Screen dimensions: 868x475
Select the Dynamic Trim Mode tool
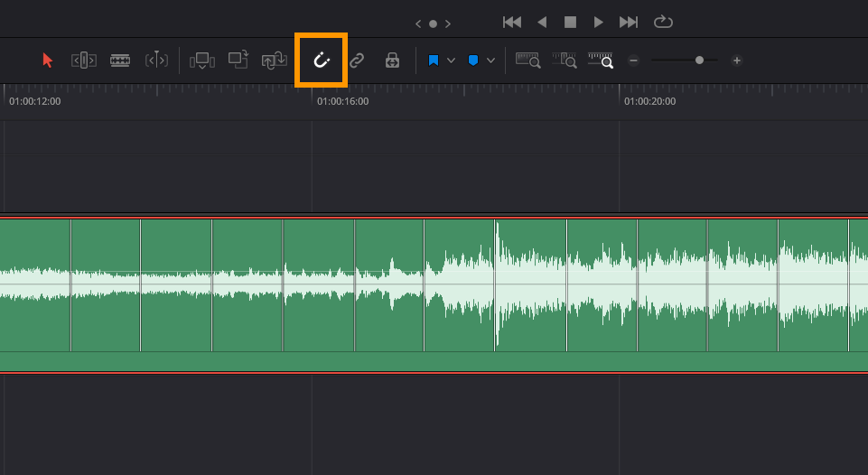[156, 60]
